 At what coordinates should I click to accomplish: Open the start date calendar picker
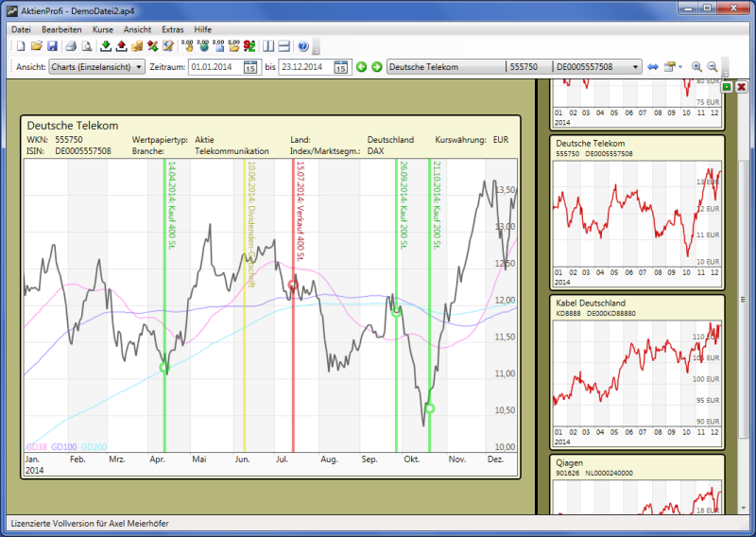click(250, 67)
